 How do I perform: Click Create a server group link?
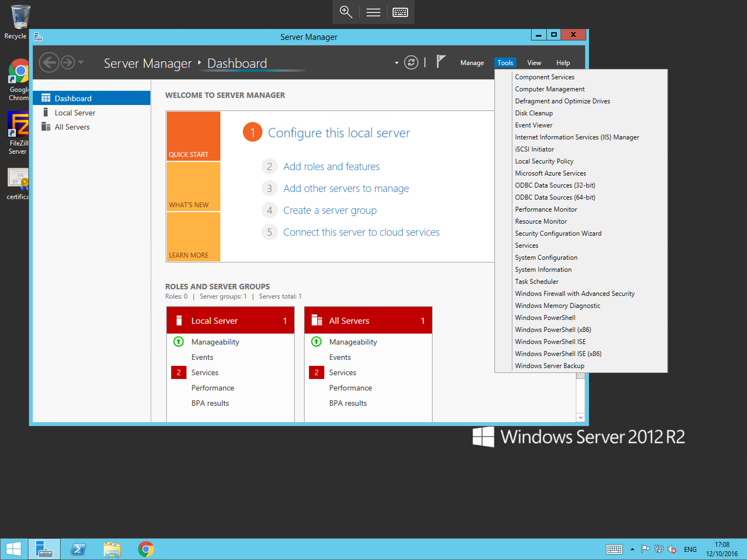coord(329,211)
